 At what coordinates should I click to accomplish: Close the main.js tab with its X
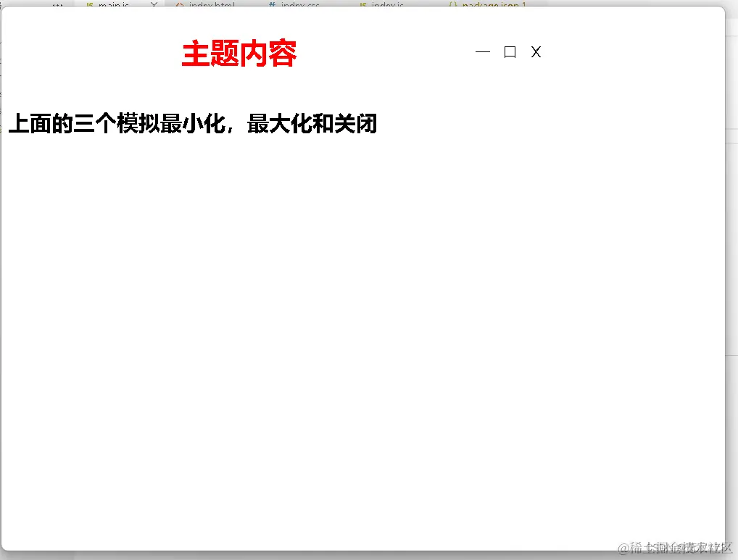(152, 4)
